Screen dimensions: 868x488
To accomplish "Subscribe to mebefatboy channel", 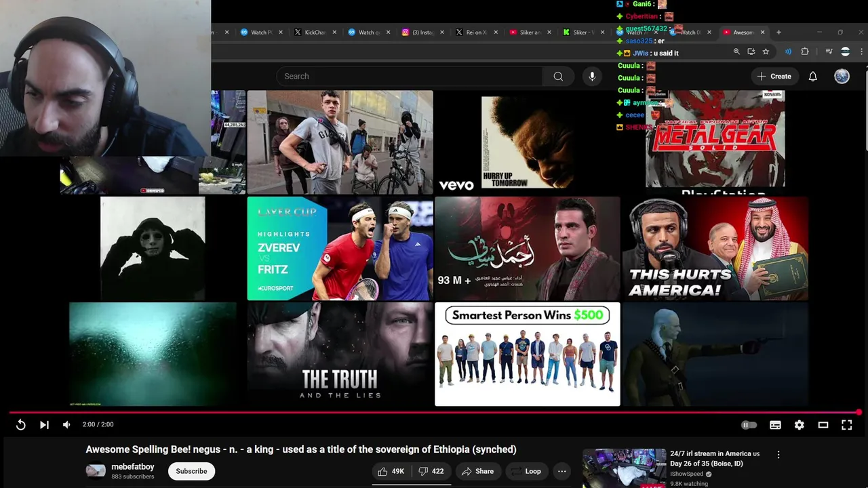I will [191, 471].
